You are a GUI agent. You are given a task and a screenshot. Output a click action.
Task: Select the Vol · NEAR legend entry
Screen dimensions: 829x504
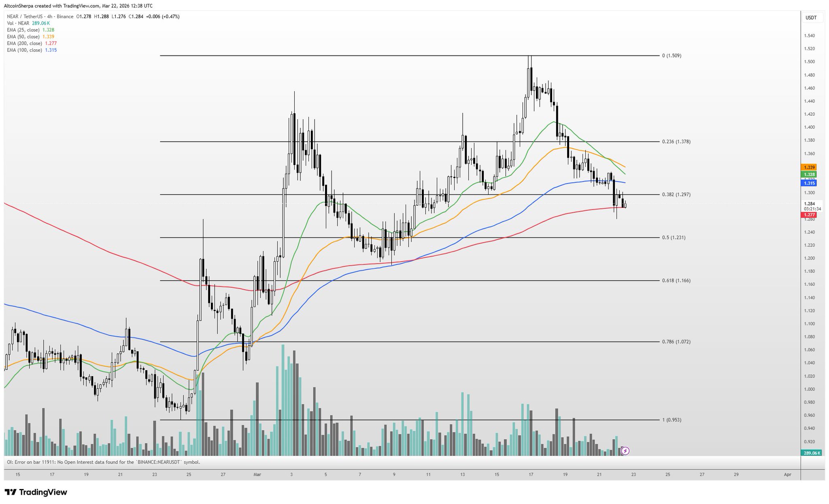point(18,23)
